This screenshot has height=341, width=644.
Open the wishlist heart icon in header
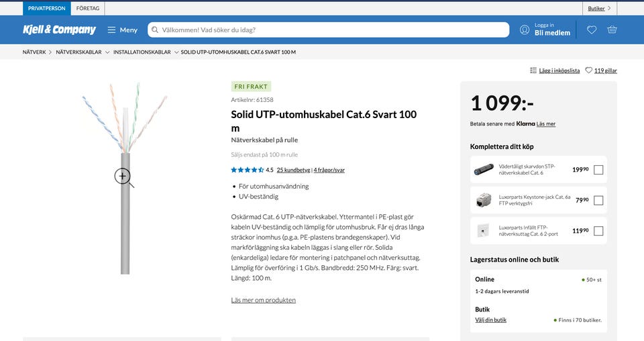[591, 30]
